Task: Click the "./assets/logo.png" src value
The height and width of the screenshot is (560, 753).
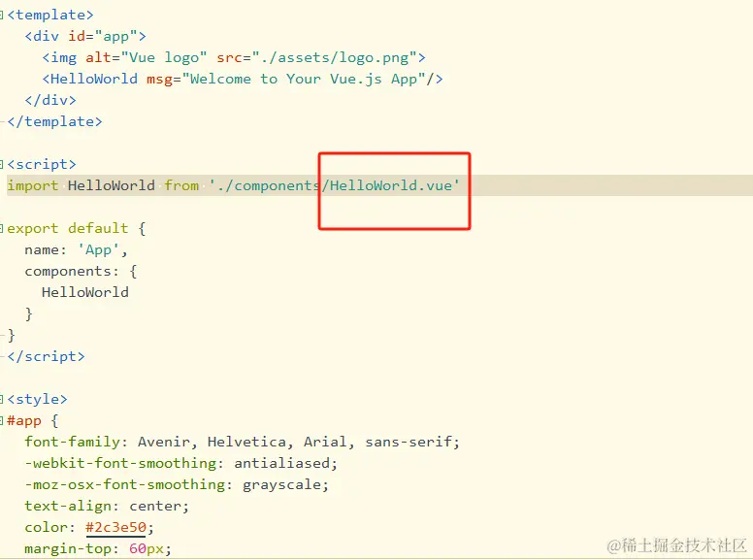Action: coord(335,57)
